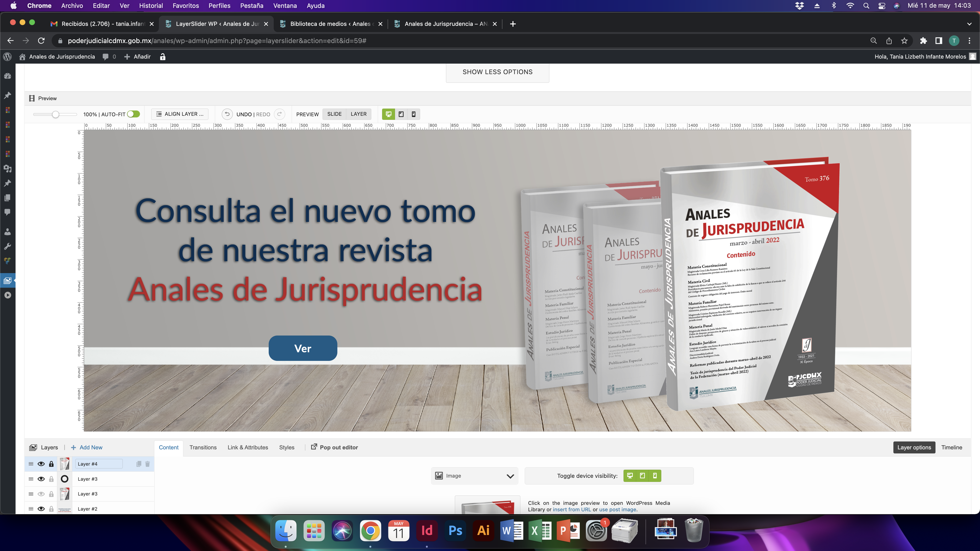Click the preview zoom slider handle
This screenshot has height=551, width=980.
coord(56,115)
